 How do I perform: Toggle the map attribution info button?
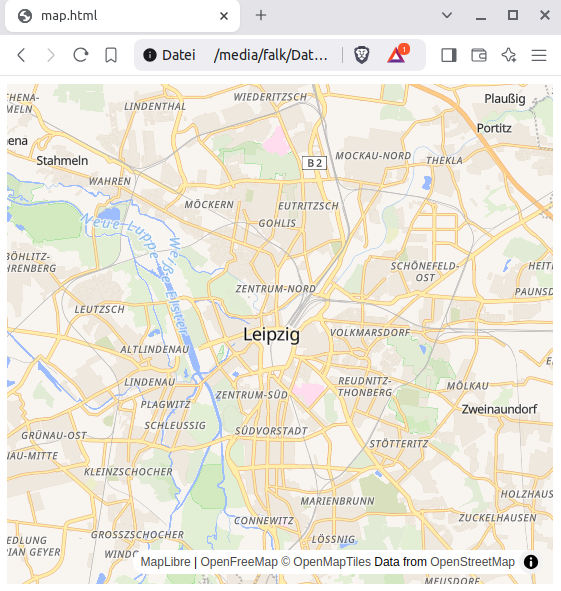pos(531,562)
